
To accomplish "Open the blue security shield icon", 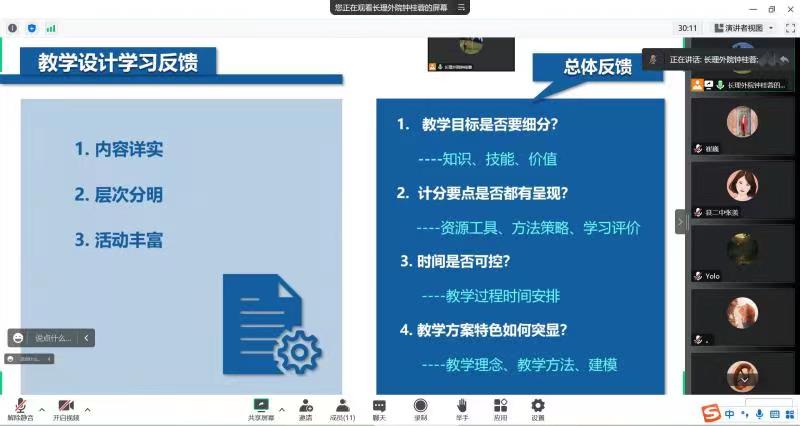I will point(32,28).
